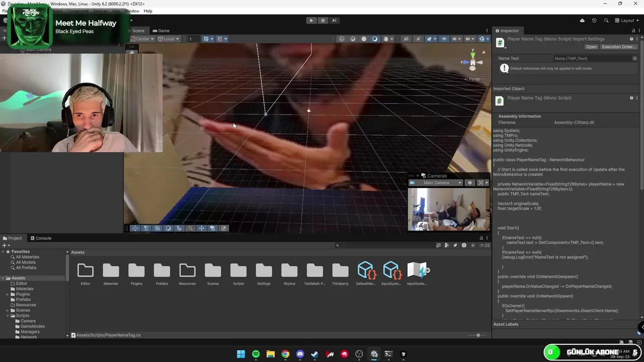
Task: Open the Scene camera settings icon
Action: click(x=468, y=39)
